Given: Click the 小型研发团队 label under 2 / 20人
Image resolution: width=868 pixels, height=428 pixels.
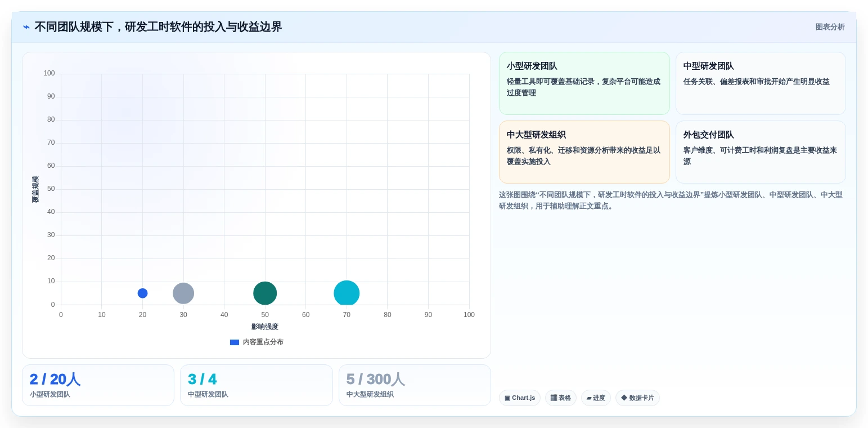Looking at the screenshot, I should [50, 395].
